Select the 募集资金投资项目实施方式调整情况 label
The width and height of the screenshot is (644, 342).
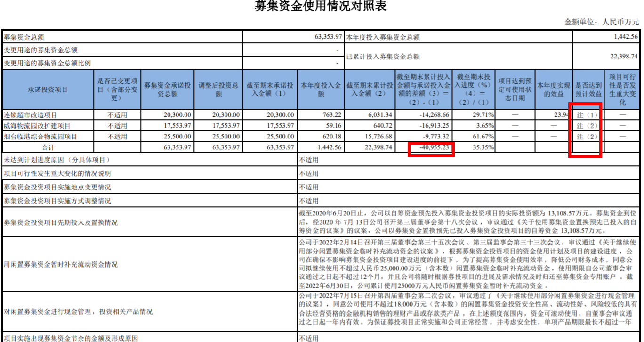coord(57,201)
